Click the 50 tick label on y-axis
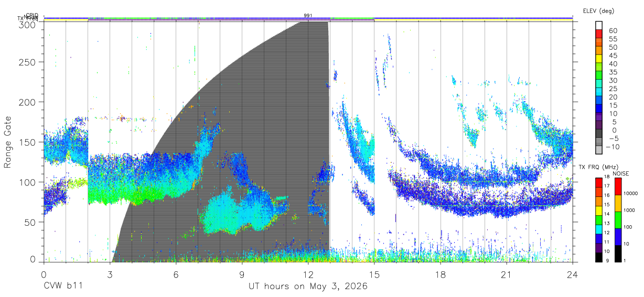The image size is (644, 297). 31,222
